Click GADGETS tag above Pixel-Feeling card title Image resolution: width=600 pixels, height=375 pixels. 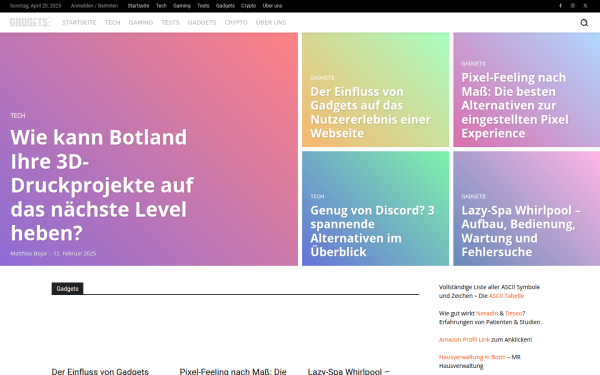(x=473, y=64)
